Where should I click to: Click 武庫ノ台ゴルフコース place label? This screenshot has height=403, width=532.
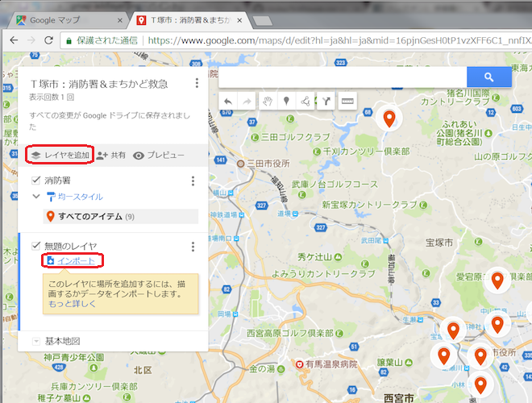335,185
